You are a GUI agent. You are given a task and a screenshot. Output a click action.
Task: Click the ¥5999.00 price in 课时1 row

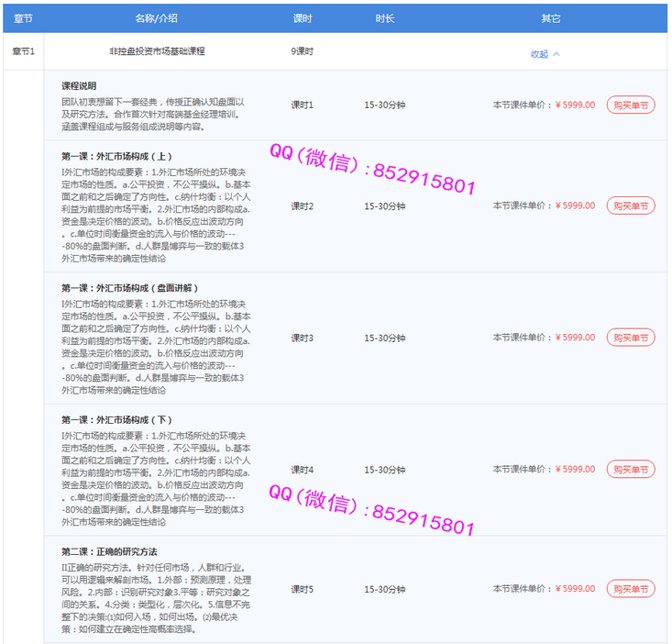coord(575,105)
